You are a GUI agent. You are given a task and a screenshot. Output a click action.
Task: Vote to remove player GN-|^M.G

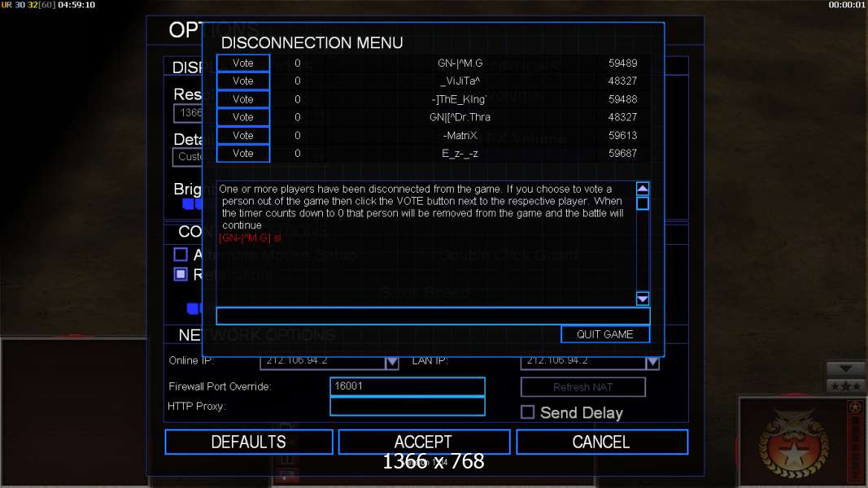243,63
